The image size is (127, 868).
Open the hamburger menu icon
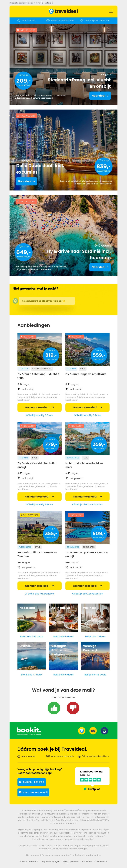pos(111,11)
